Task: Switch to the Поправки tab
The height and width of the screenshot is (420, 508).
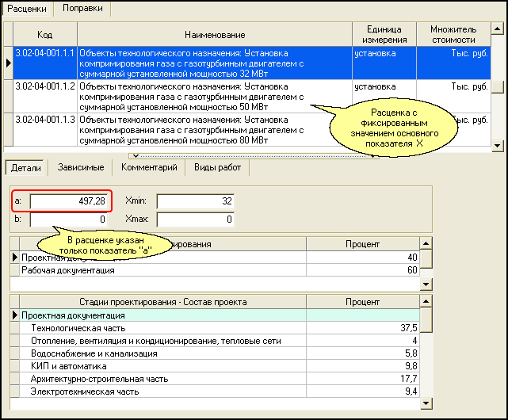Action: pos(82,8)
